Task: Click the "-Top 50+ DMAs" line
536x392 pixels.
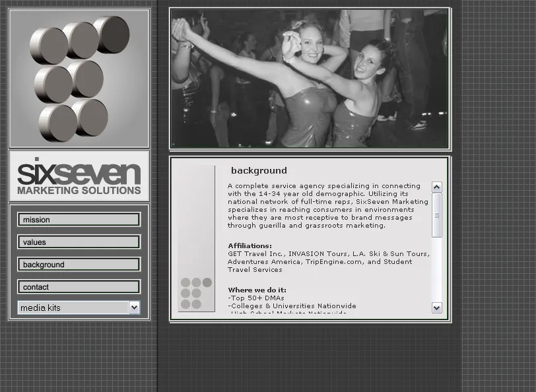Action: pos(256,298)
